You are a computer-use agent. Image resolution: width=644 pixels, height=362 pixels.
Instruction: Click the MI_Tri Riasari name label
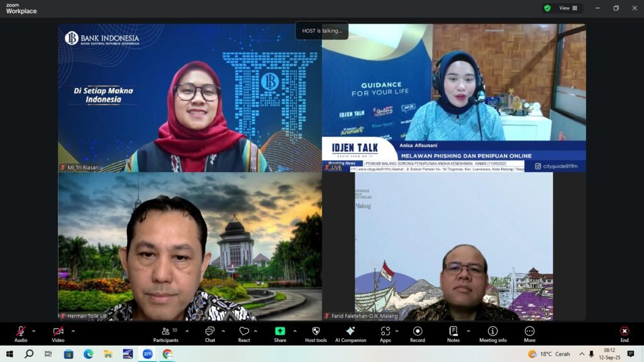(83, 167)
